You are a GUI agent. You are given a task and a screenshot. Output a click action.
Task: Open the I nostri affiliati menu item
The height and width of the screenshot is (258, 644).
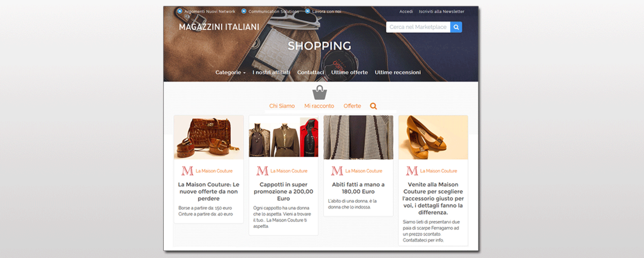(271, 72)
